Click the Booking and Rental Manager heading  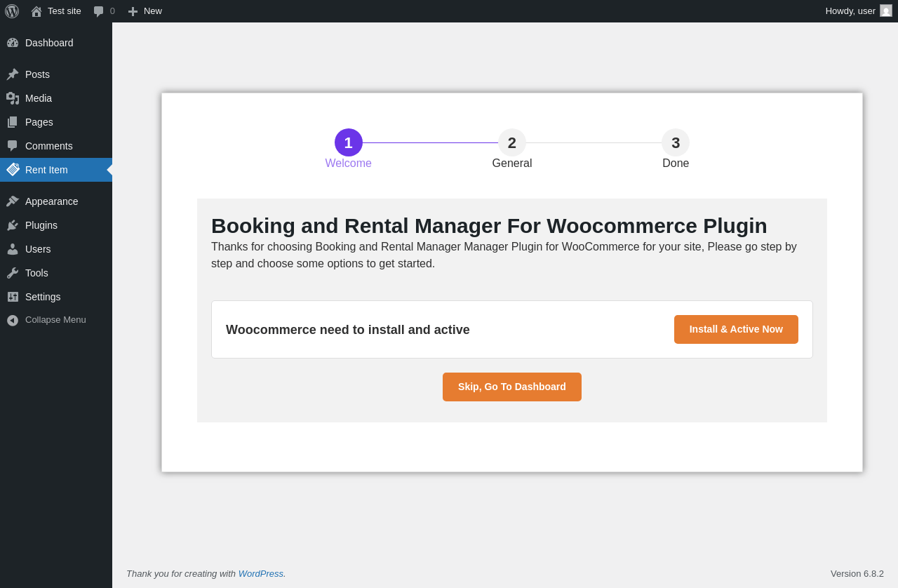(x=489, y=226)
